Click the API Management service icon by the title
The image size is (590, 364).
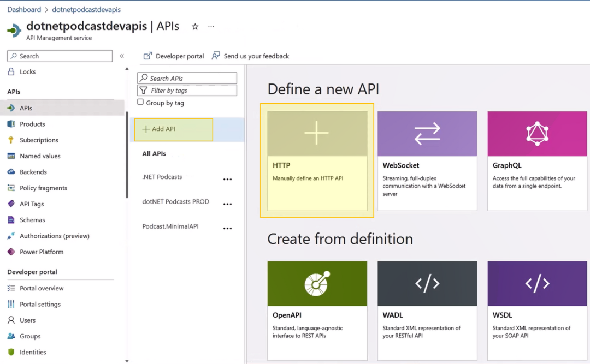click(14, 30)
